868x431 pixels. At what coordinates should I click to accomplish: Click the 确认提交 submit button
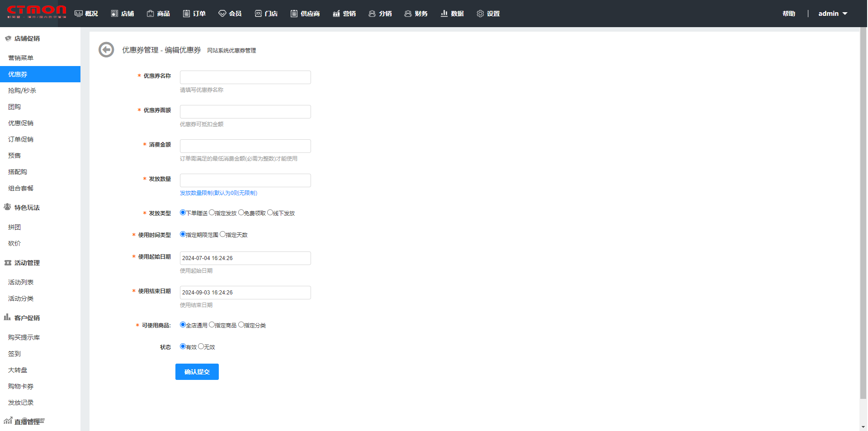click(x=197, y=372)
